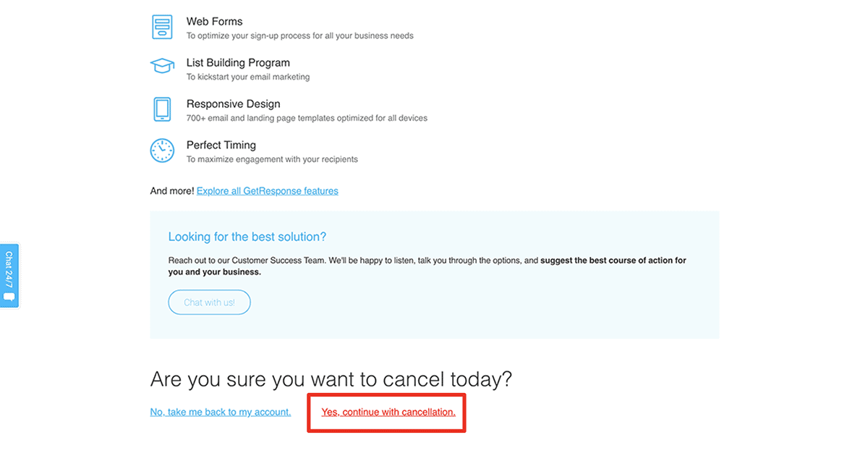
Task: Click the List Building Program heading
Action: 238,63
